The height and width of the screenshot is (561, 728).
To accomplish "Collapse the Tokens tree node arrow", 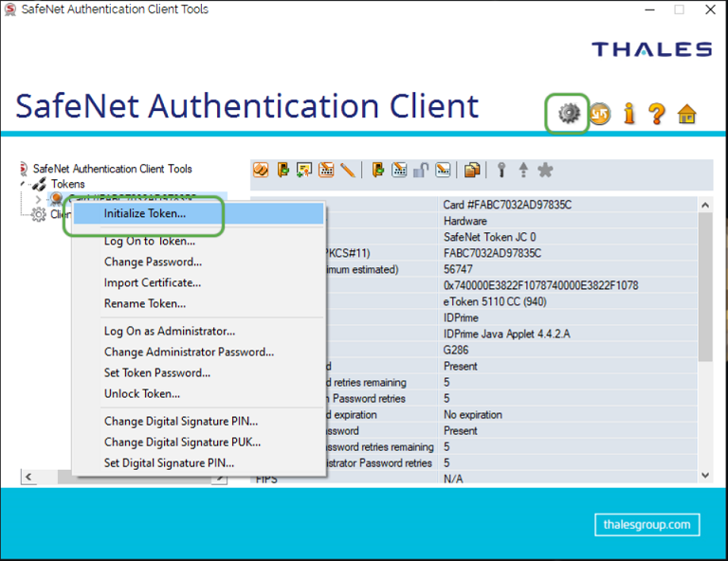I will click(23, 184).
